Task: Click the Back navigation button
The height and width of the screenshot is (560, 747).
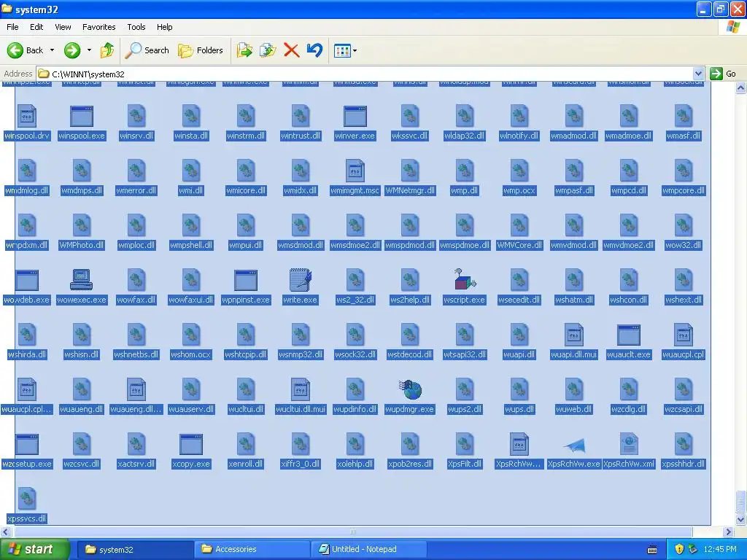Action: point(25,50)
